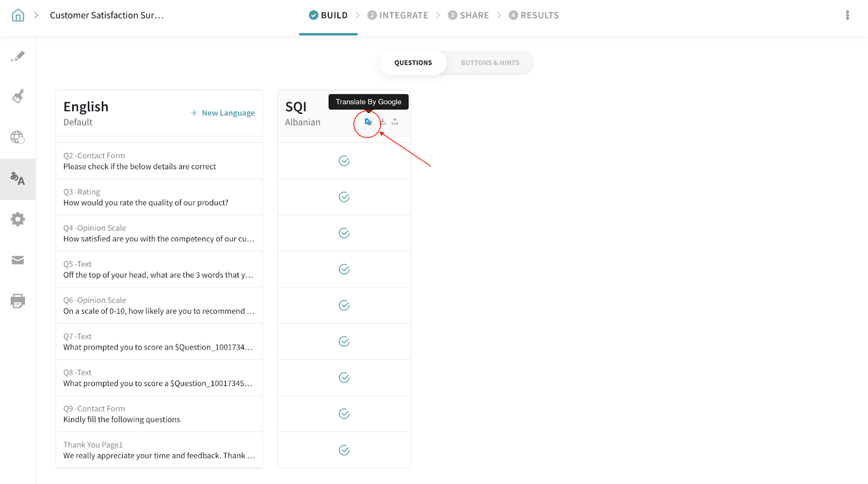This screenshot has width=868, height=484.
Task: Click the envelope email icon in the sidebar
Action: coord(18,260)
